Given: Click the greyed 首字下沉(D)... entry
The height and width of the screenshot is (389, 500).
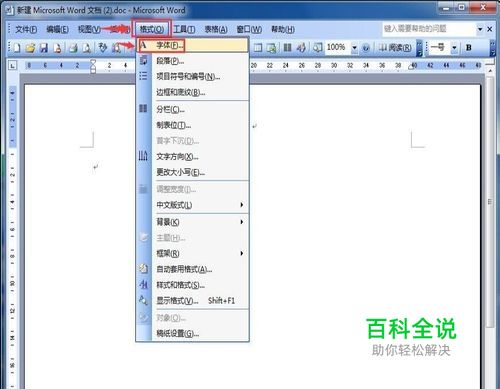Looking at the screenshot, I should point(192,141).
